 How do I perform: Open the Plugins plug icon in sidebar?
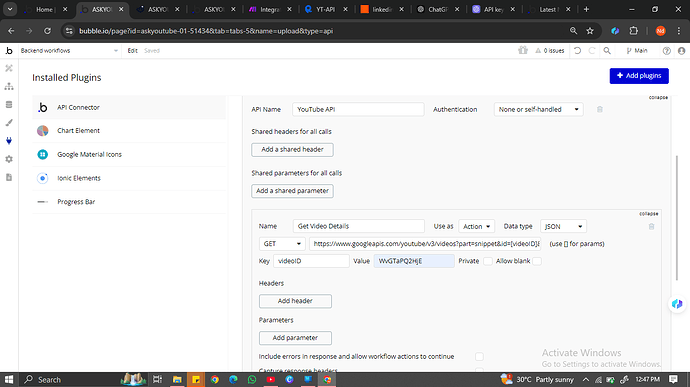pyautogui.click(x=9, y=141)
